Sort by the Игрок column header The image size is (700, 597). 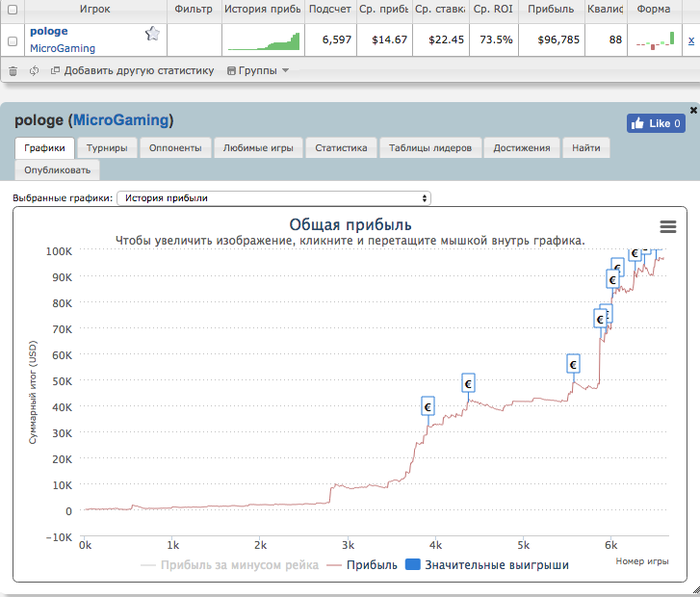[x=95, y=9]
